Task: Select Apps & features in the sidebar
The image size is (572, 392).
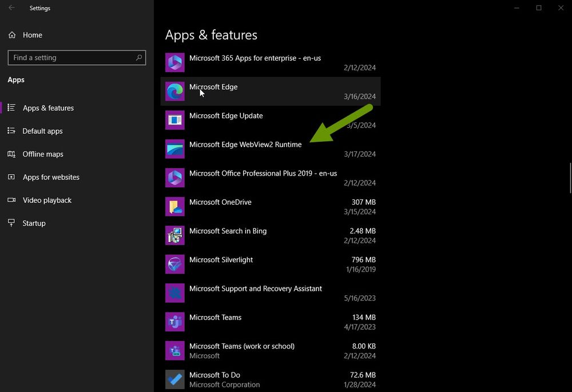Action: [x=48, y=108]
